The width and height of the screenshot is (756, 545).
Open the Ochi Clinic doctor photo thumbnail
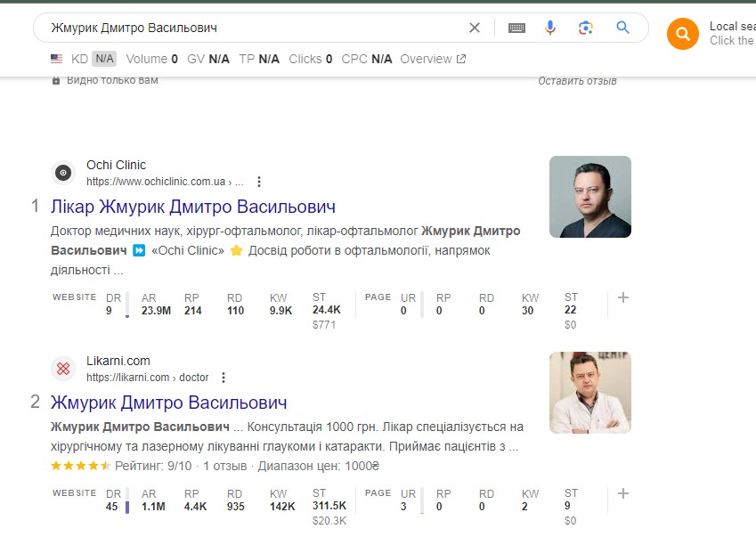tap(590, 197)
